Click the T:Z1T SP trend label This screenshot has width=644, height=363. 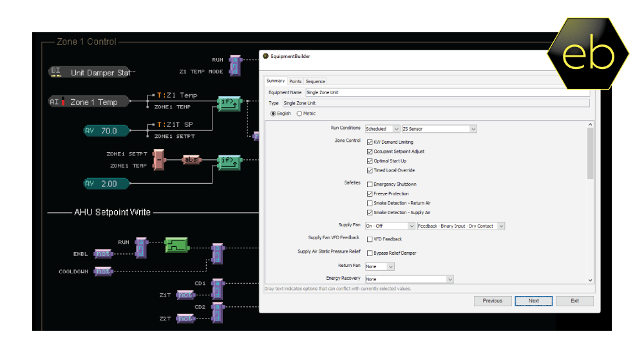pos(175,124)
